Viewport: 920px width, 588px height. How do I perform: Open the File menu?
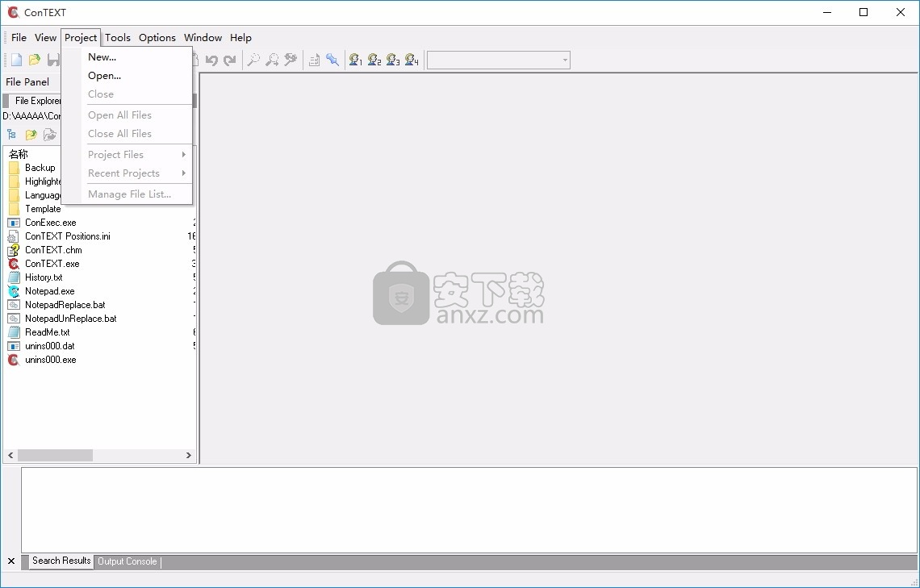coord(19,38)
